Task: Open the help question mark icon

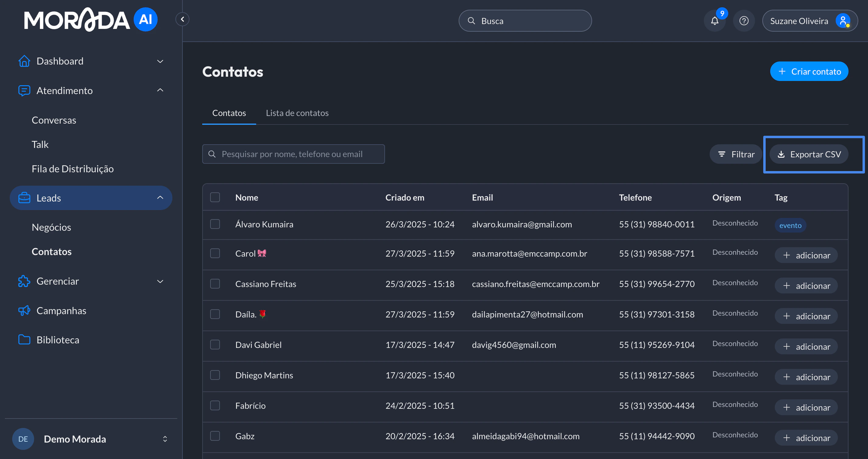Action: (744, 20)
